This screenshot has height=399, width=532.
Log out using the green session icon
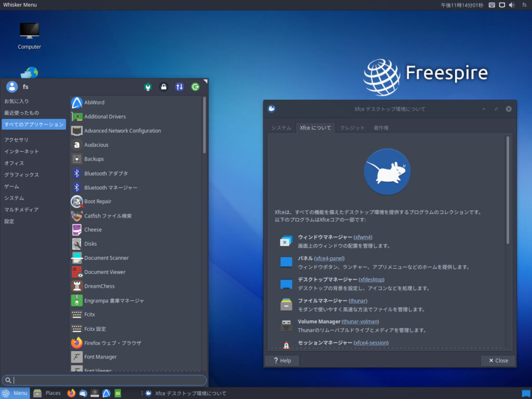coord(195,87)
